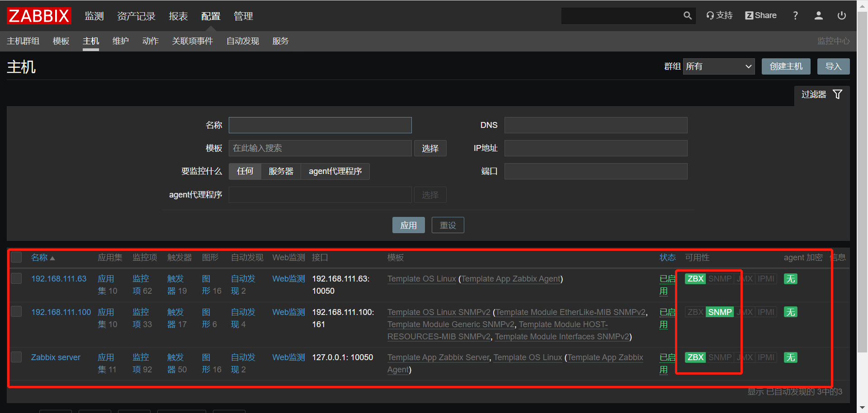Select 服务器 monitoring option
Screen dimensions: 868x413
(x=281, y=171)
